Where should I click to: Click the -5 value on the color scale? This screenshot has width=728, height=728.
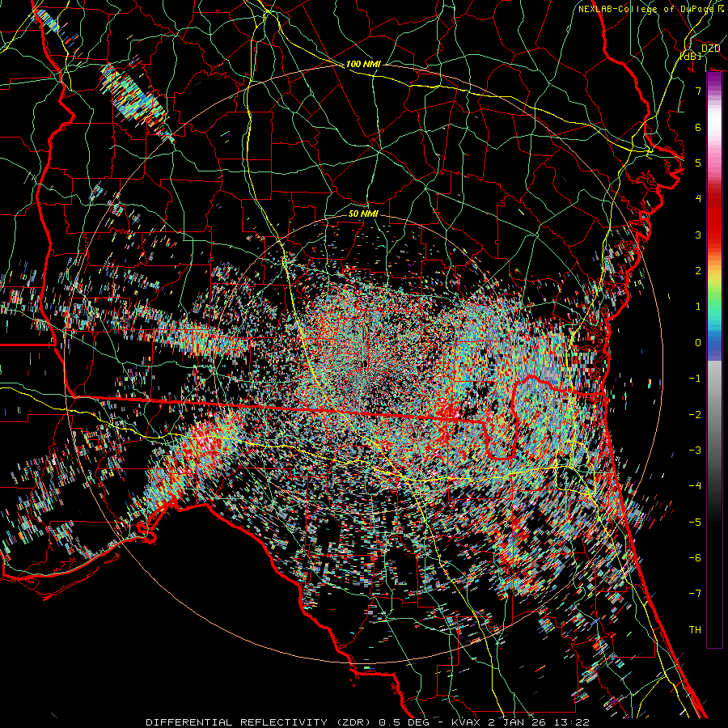[x=695, y=522]
